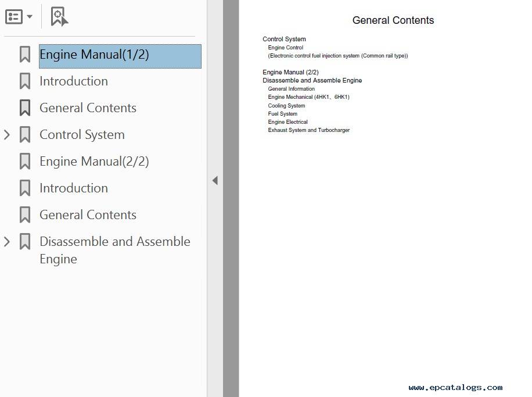The height and width of the screenshot is (397, 532).
Task: Open bookmark options dropdown arrow
Action: pos(30,17)
